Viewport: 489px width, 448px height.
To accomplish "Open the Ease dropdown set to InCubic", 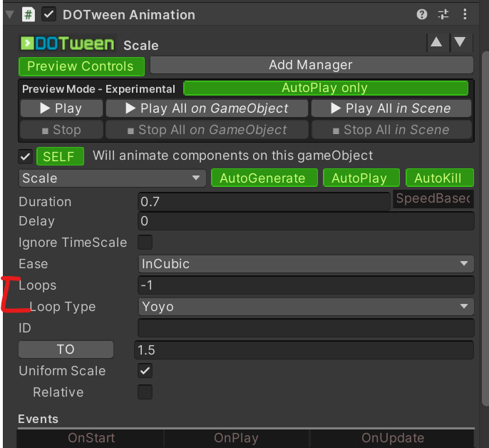I will pos(306,263).
